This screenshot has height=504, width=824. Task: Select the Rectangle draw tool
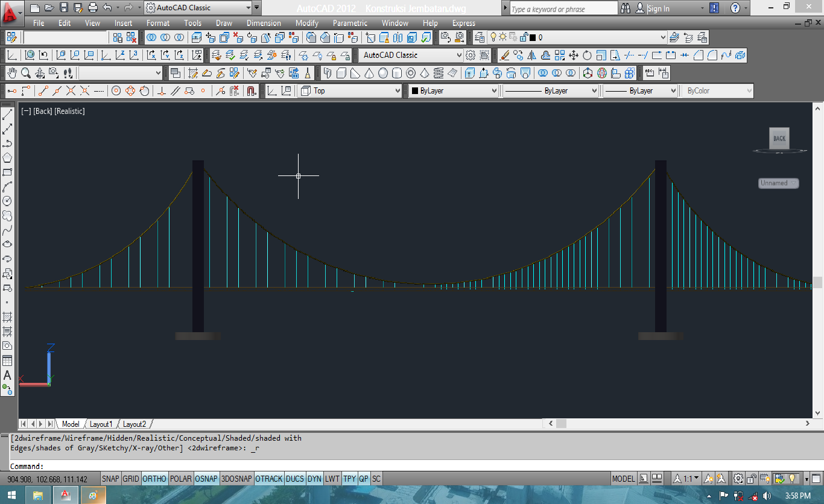point(7,172)
